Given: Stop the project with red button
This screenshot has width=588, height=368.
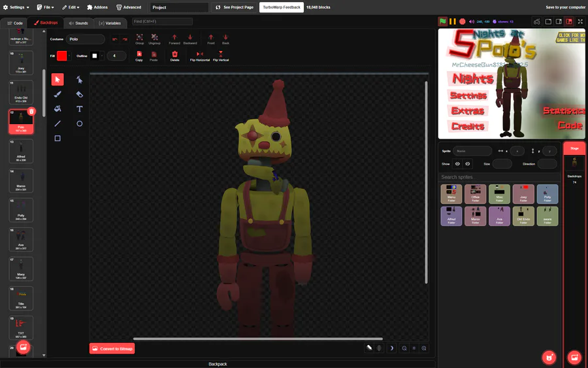Looking at the screenshot, I should click(463, 22).
